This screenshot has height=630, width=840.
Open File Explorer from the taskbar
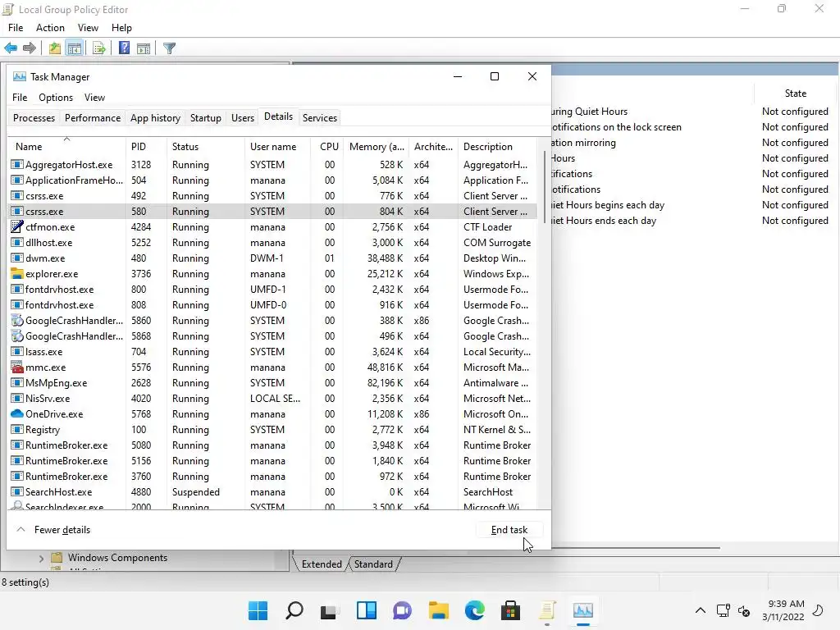[438, 610]
